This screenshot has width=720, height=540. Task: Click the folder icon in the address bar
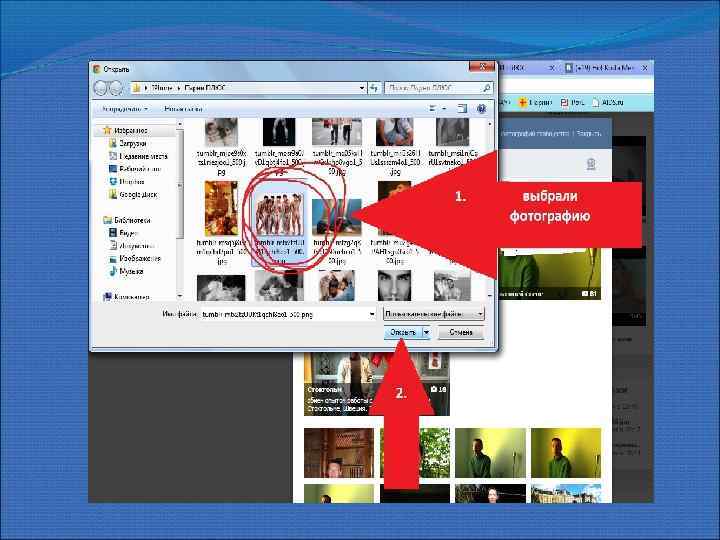click(x=137, y=87)
